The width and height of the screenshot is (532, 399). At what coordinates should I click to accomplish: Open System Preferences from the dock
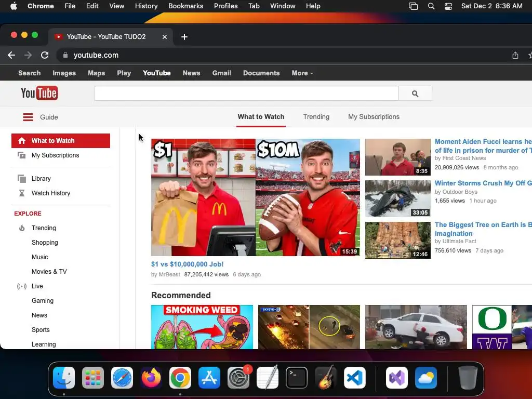[238, 378]
